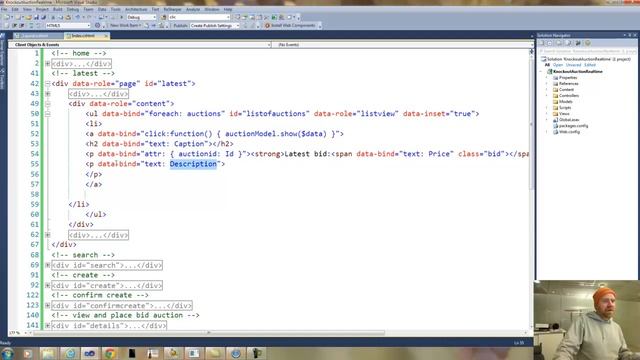Click the Undo toolbar icon

click(x=77, y=17)
